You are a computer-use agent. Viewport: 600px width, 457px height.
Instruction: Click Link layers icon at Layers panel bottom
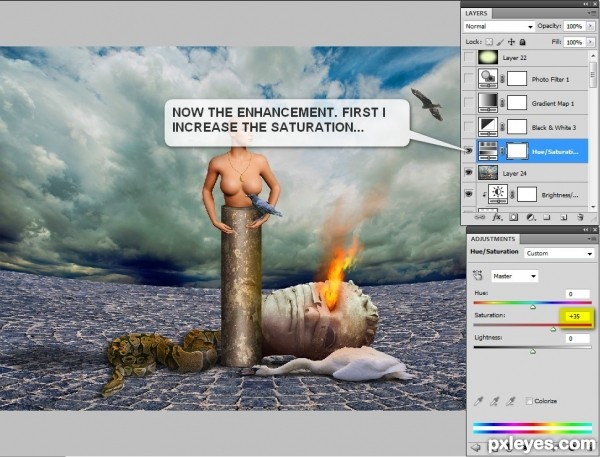(479, 217)
